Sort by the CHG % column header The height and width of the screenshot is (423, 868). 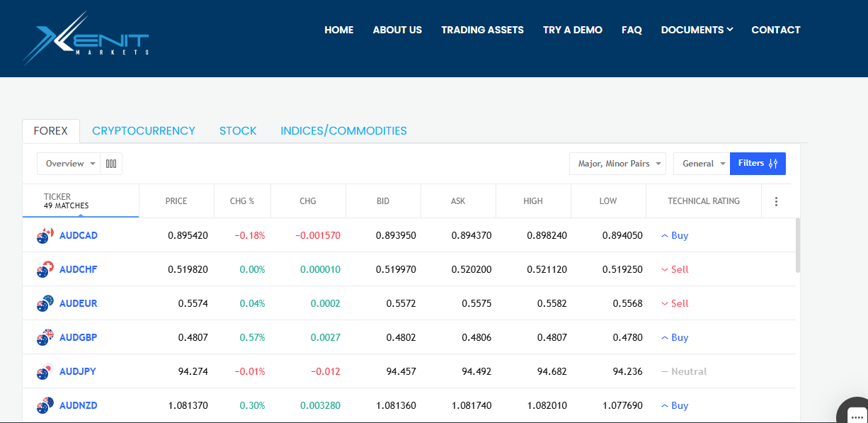[x=242, y=201]
